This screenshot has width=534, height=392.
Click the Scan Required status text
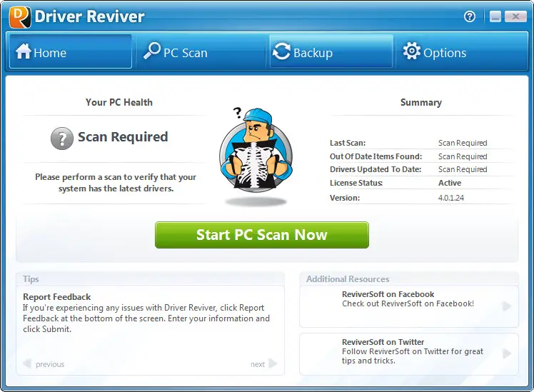(123, 137)
